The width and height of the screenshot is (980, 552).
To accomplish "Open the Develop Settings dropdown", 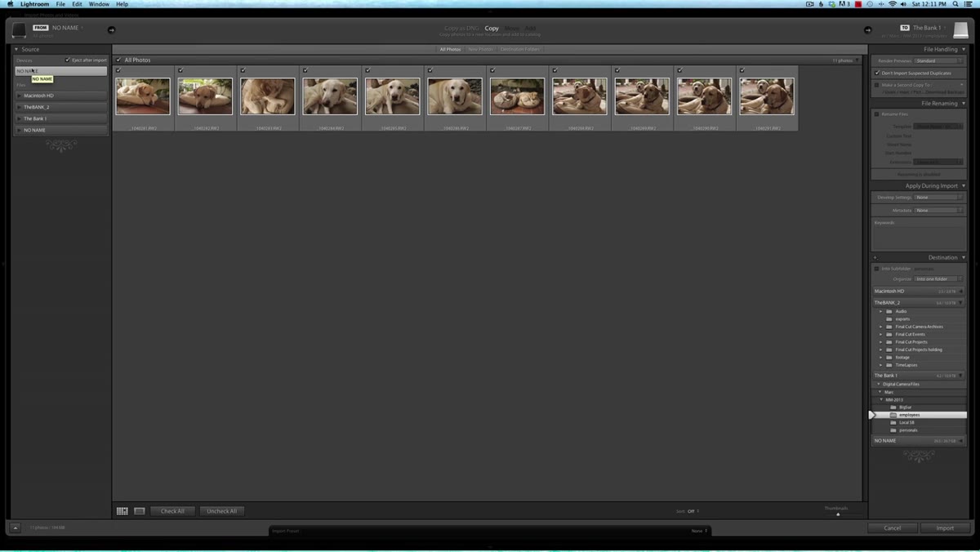I will (938, 197).
